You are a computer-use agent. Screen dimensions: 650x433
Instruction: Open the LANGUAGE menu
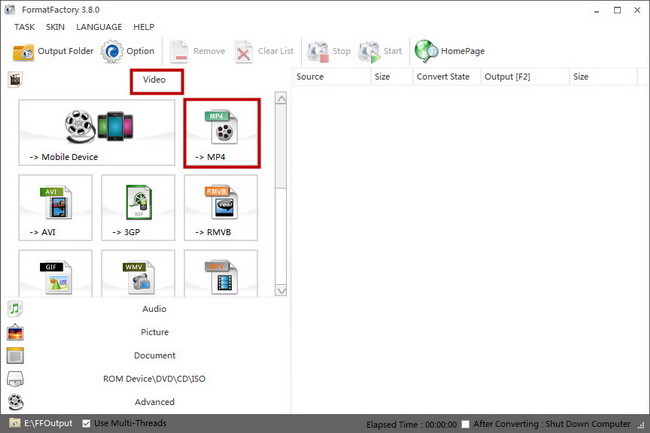[99, 26]
